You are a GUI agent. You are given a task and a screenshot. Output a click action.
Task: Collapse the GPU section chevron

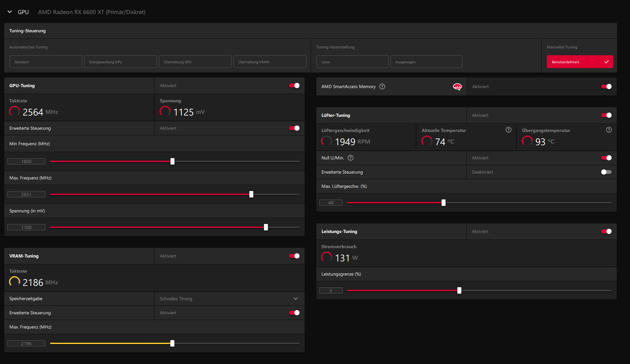pyautogui.click(x=10, y=12)
